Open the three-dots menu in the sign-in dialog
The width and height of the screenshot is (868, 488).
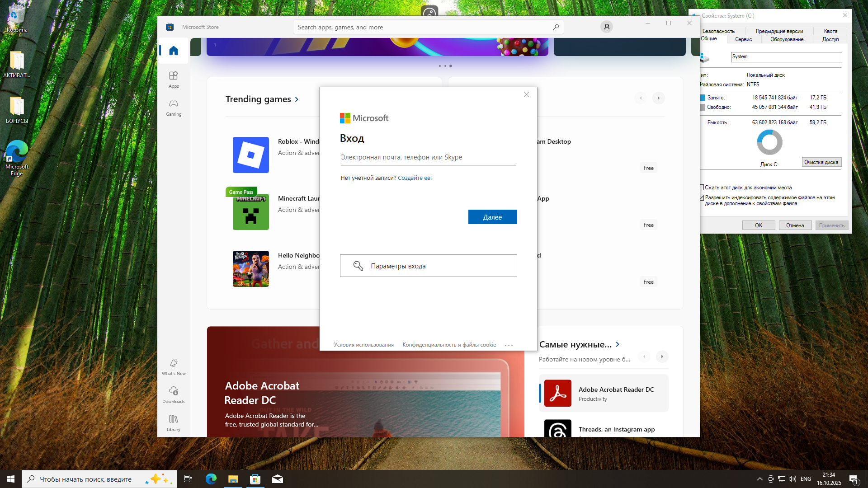tap(509, 345)
